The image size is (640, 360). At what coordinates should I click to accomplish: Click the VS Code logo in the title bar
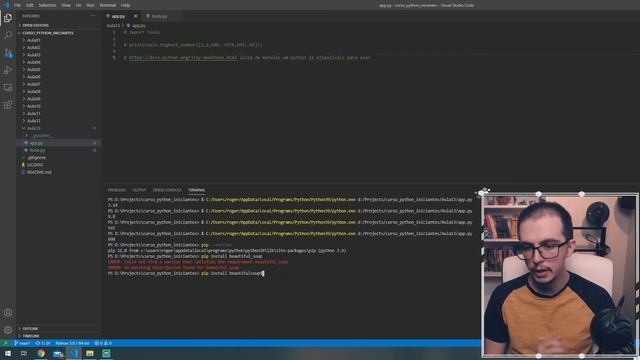click(x=6, y=5)
